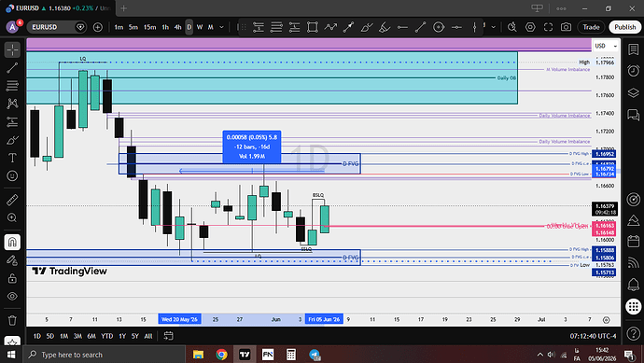644x363 pixels.
Task: Select the zoom in tool
Action: 12,217
